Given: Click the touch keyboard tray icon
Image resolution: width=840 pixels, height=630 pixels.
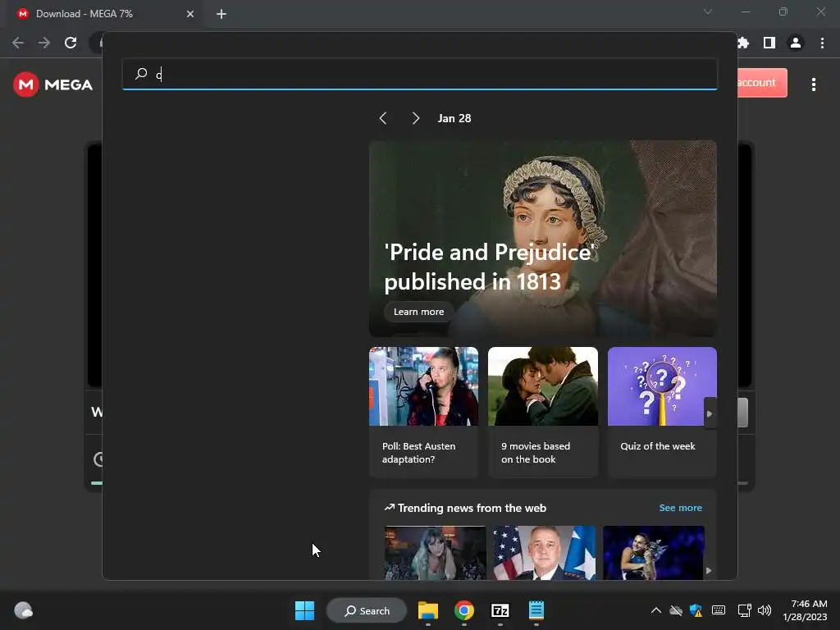Looking at the screenshot, I should (719, 610).
